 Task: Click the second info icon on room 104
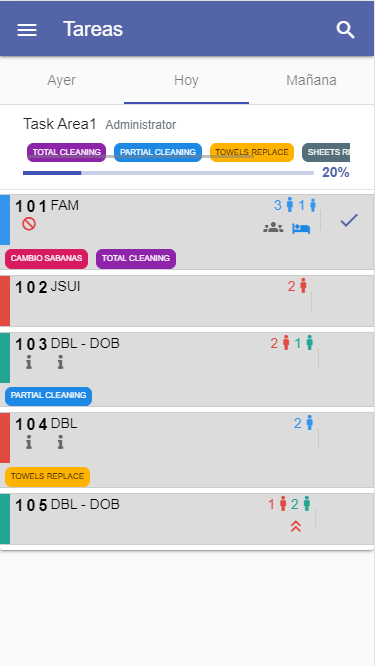(x=61, y=443)
